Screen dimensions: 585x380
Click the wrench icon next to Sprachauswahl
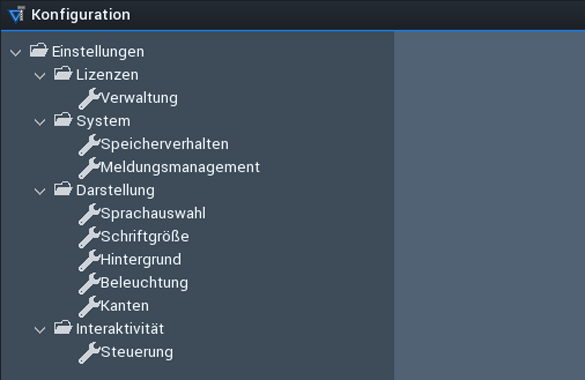coord(89,214)
